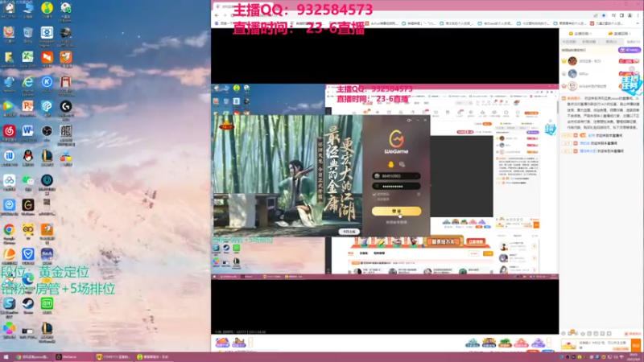
Task: Open the Google Chrome desktop shortcut
Action: coord(9,229)
